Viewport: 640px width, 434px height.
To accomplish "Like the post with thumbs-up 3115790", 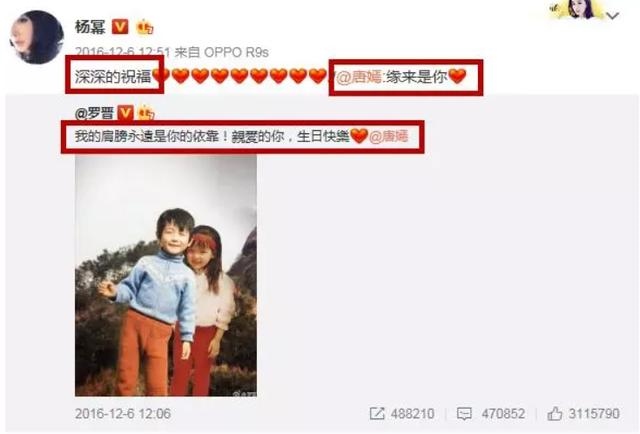I will click(554, 414).
